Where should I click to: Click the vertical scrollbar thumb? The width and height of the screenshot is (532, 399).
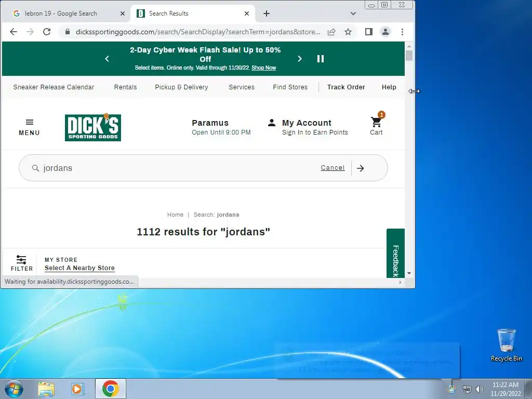pos(409,56)
